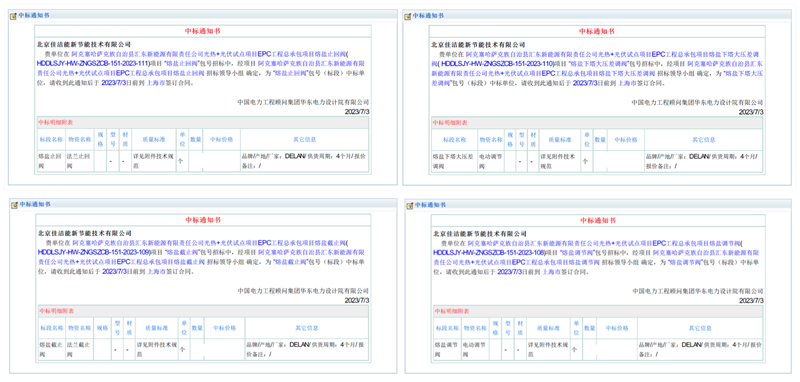800x382 pixels.
Task: Click 其它信息 column header in the 熔盐下塔大压差调阀 table
Action: click(704, 140)
